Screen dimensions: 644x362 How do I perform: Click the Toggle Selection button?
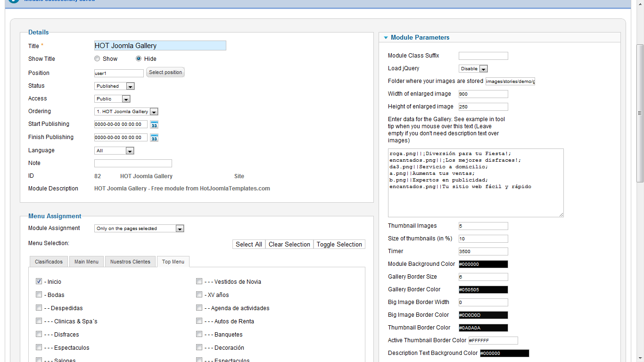(339, 244)
